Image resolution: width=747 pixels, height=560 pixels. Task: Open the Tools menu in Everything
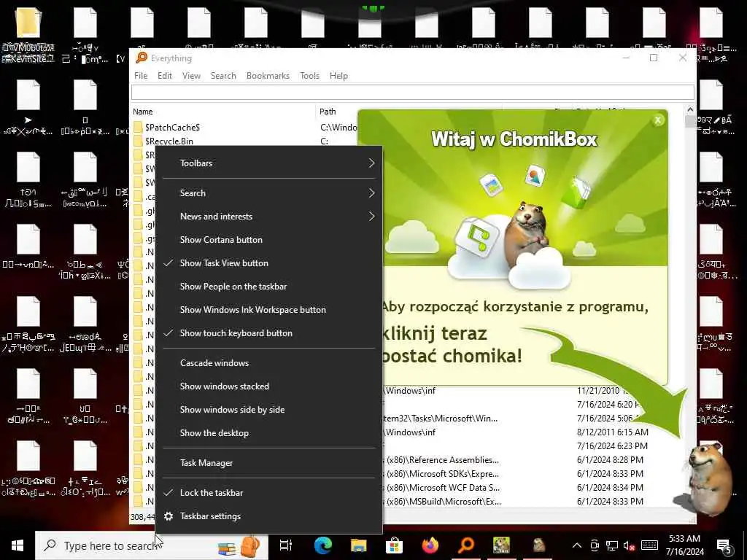tap(309, 76)
